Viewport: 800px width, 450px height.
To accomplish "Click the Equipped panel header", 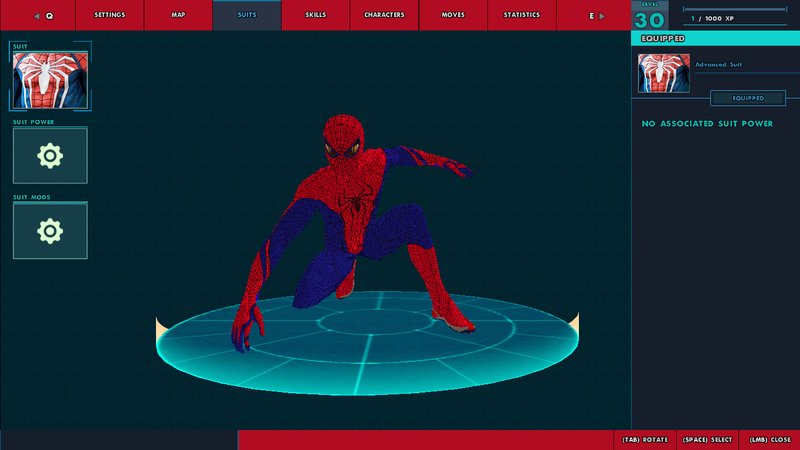I will (715, 38).
